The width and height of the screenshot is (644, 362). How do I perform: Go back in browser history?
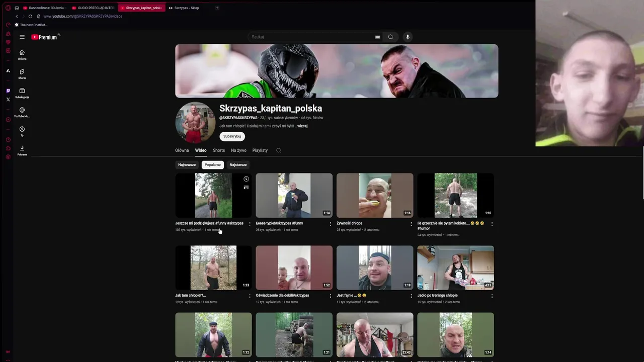coord(17,16)
